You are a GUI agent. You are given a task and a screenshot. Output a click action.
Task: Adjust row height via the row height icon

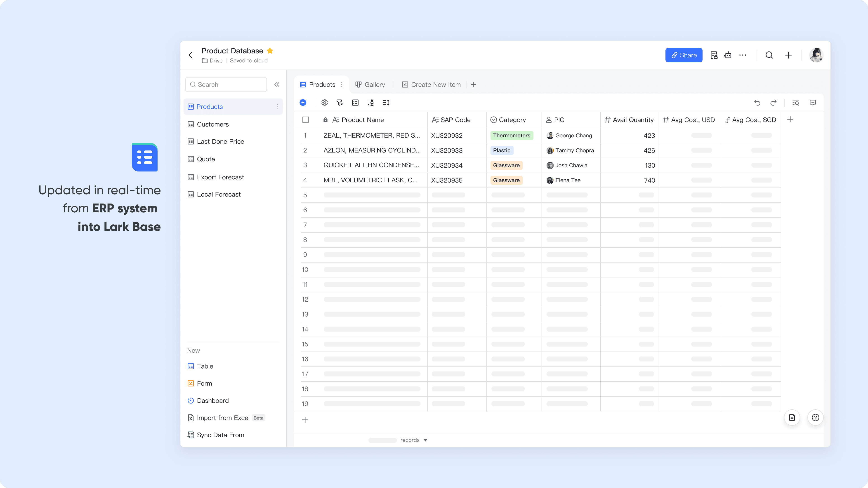point(386,103)
